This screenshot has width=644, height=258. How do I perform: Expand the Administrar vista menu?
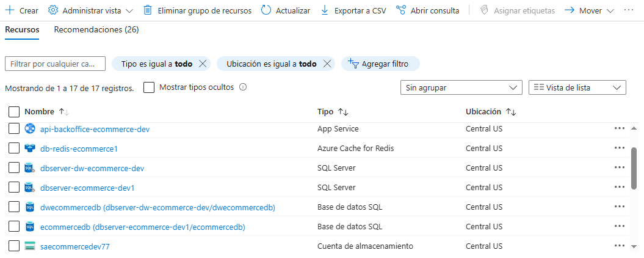click(x=90, y=10)
